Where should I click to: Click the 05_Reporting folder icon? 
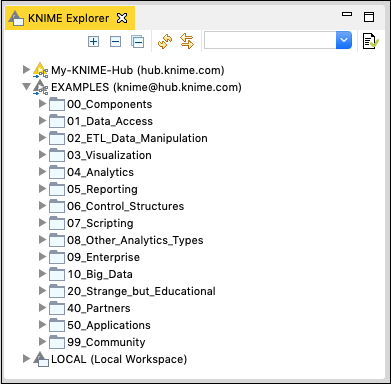pyautogui.click(x=57, y=189)
